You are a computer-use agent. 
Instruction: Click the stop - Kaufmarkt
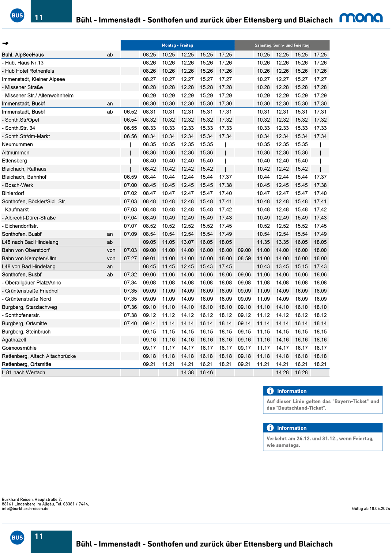(15, 209)
